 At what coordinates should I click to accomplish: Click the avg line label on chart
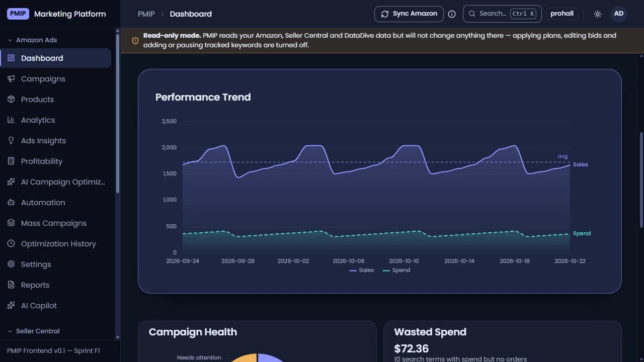pyautogui.click(x=562, y=156)
